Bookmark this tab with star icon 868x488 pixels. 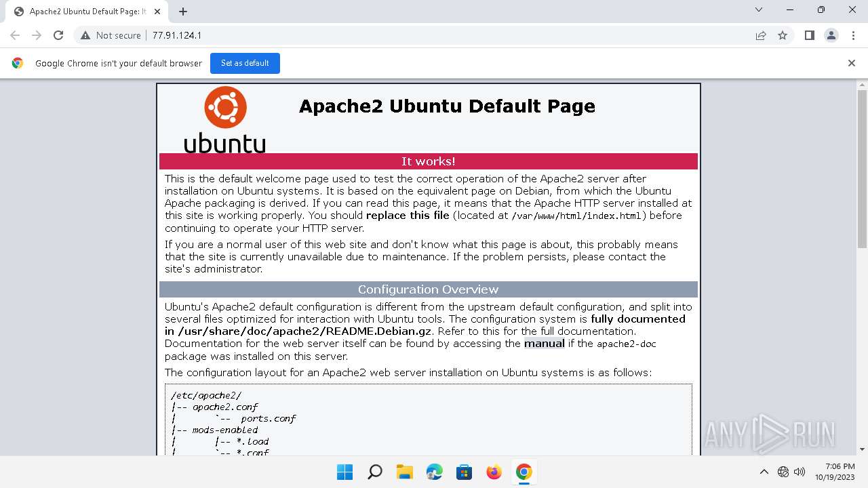(783, 35)
